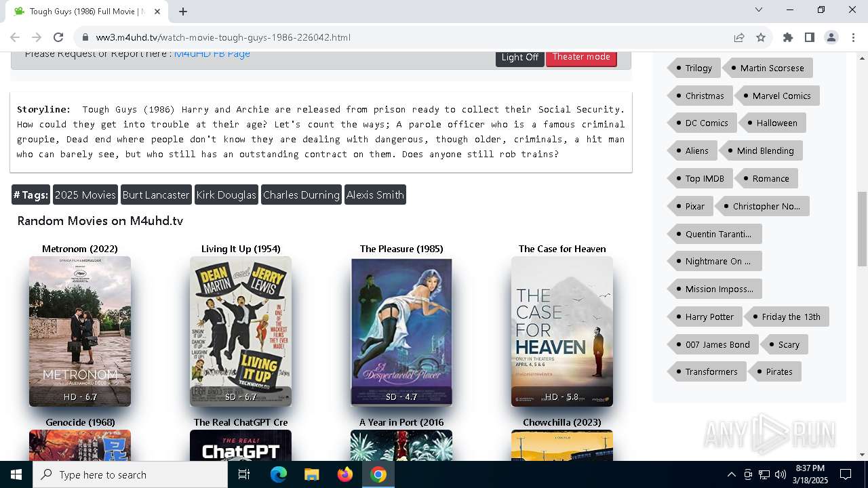The width and height of the screenshot is (868, 488).
Task: Select the Mind Blending sidebar tag
Action: pyautogui.click(x=761, y=150)
